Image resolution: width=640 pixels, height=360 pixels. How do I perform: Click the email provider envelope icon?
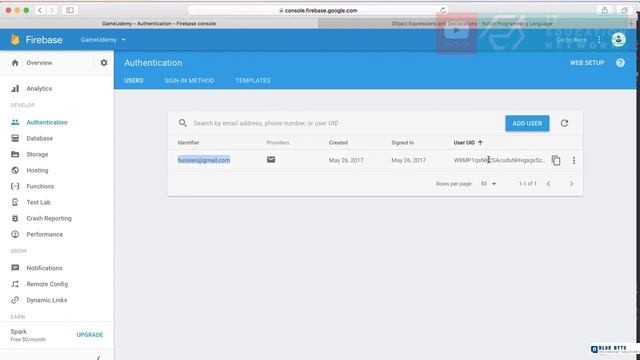click(x=271, y=160)
